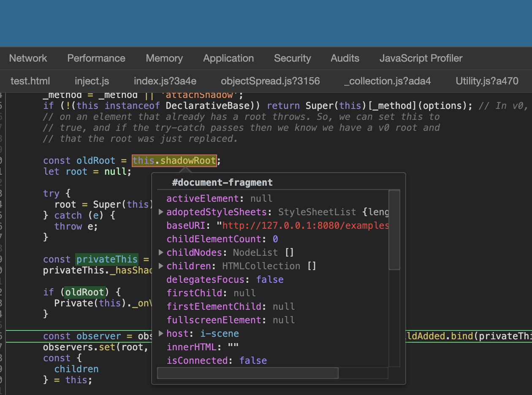532x395 pixels.
Task: Switch to the Utility.js?a470 file tab
Action: coord(487,81)
